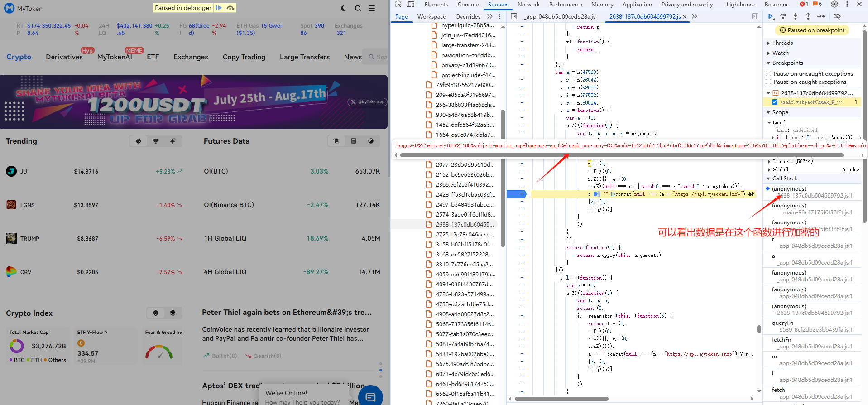
Task: Step over next function call
Action: [x=783, y=16]
